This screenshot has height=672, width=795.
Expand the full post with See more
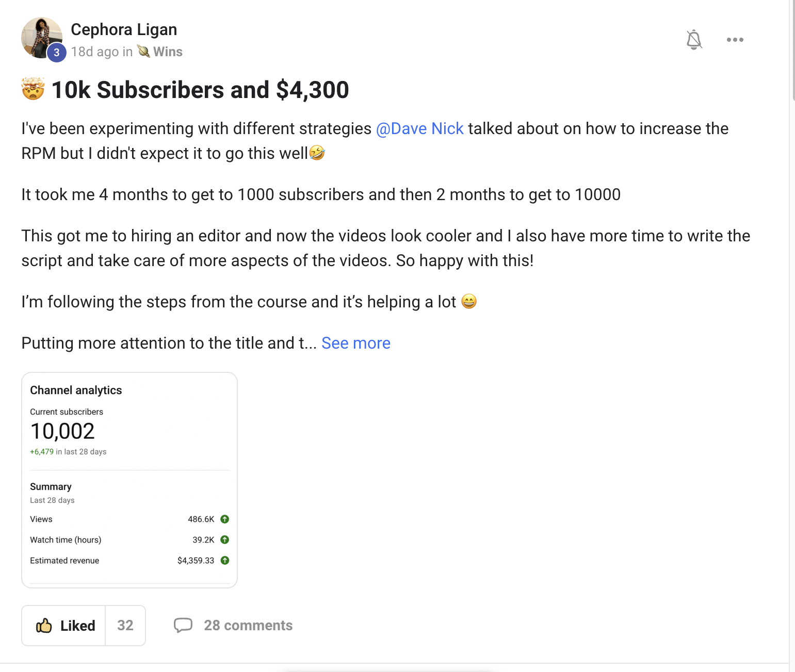(355, 343)
